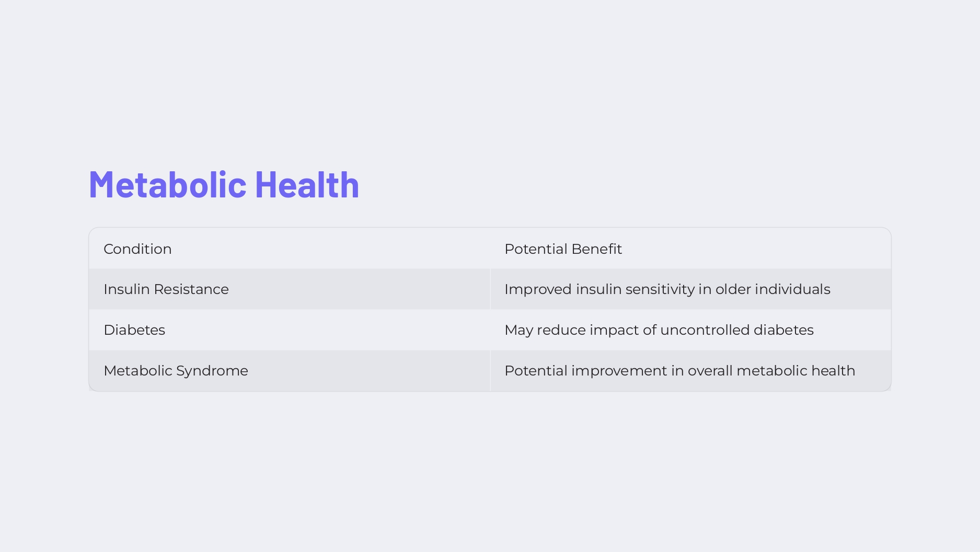Click the word individuals in Insulin row

(x=792, y=289)
